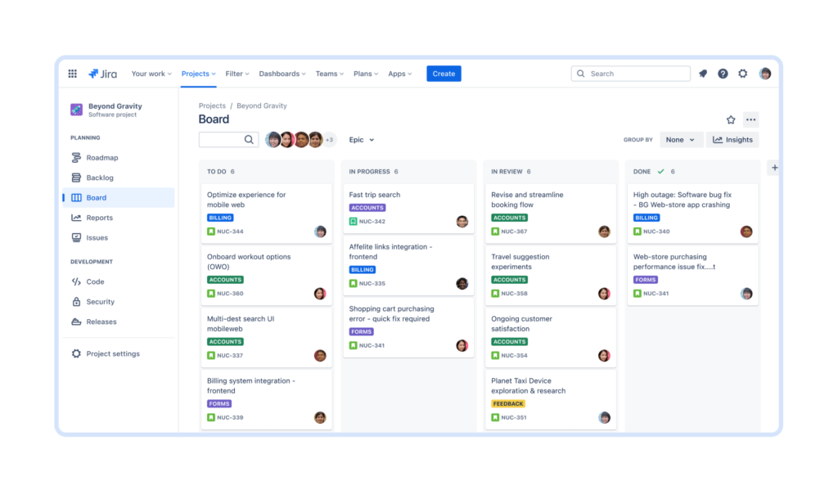Open the board's more options ellipsis

[x=750, y=119]
